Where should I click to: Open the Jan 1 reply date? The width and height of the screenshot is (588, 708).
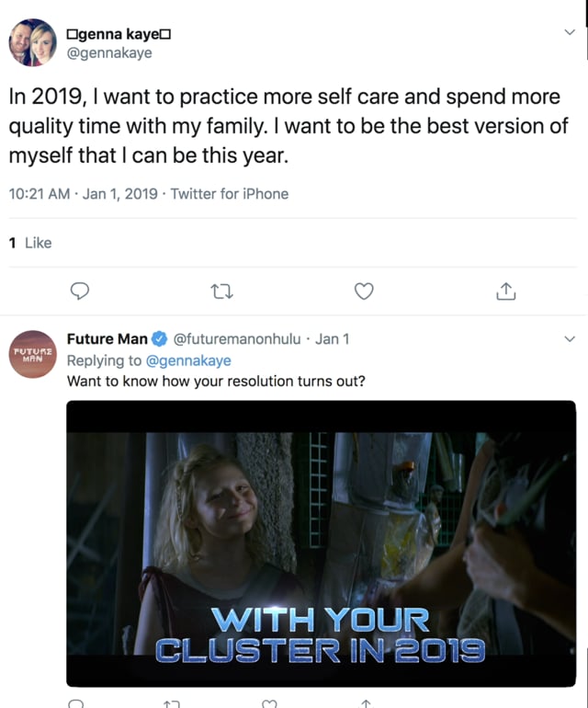point(333,339)
